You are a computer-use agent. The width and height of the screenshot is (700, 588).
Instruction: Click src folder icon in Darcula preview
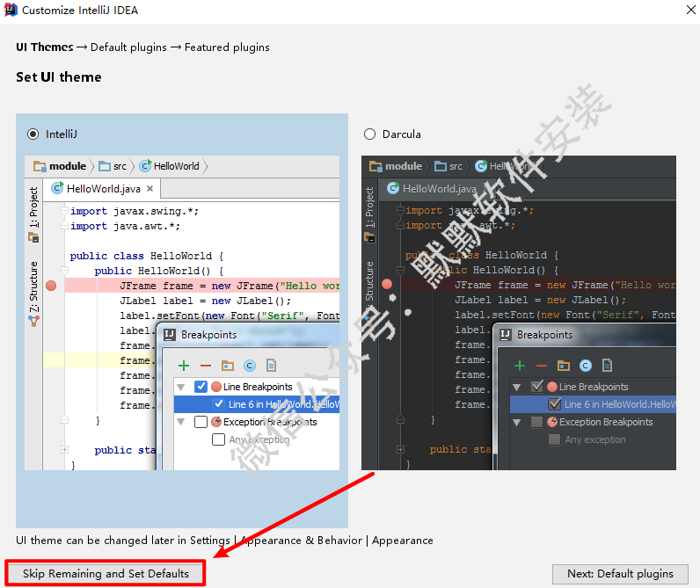[x=441, y=166]
